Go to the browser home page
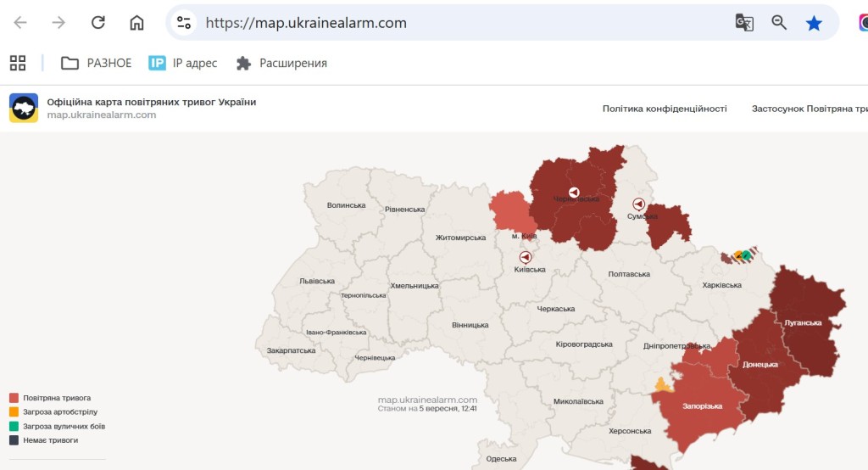 click(x=136, y=23)
